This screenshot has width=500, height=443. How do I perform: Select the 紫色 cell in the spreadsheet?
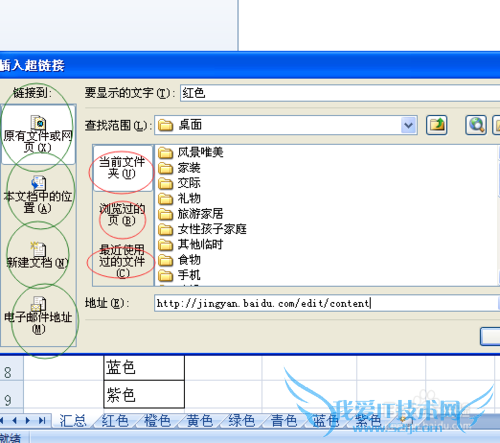click(144, 394)
